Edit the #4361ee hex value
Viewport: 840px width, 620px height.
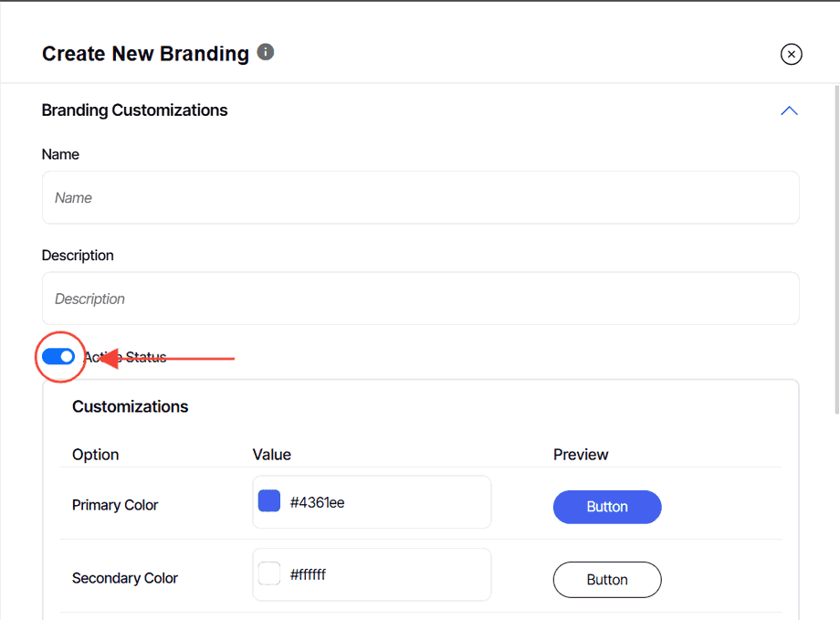[x=318, y=502]
